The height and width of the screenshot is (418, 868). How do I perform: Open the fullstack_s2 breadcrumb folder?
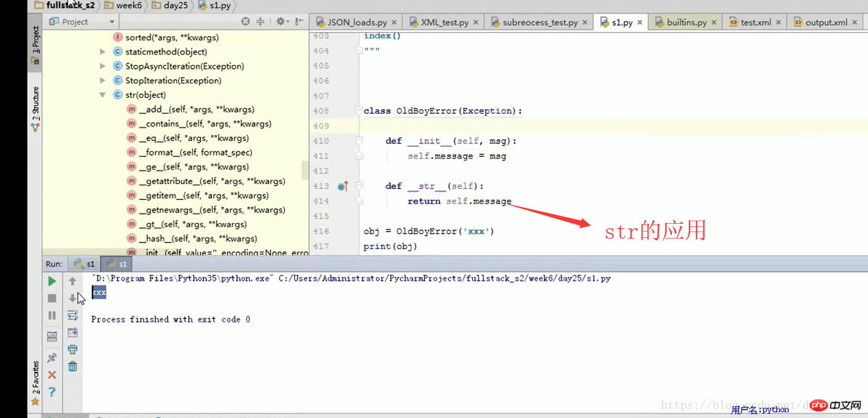coord(64,5)
